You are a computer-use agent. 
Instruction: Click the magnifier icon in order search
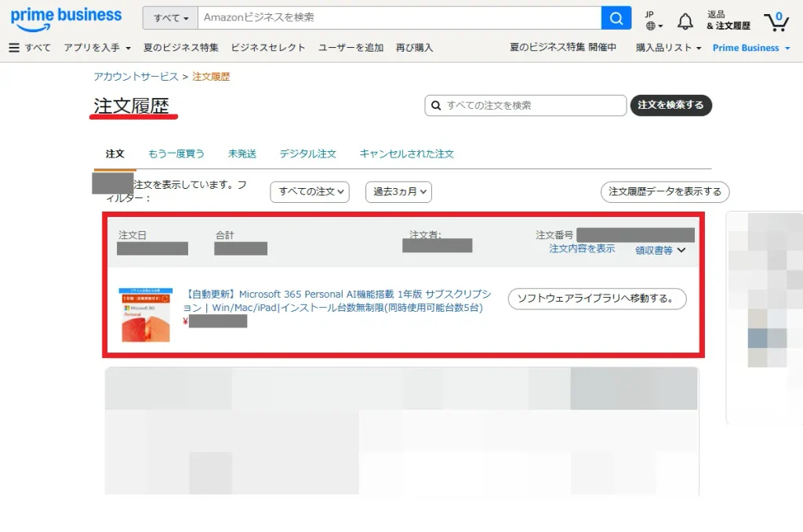coord(436,105)
